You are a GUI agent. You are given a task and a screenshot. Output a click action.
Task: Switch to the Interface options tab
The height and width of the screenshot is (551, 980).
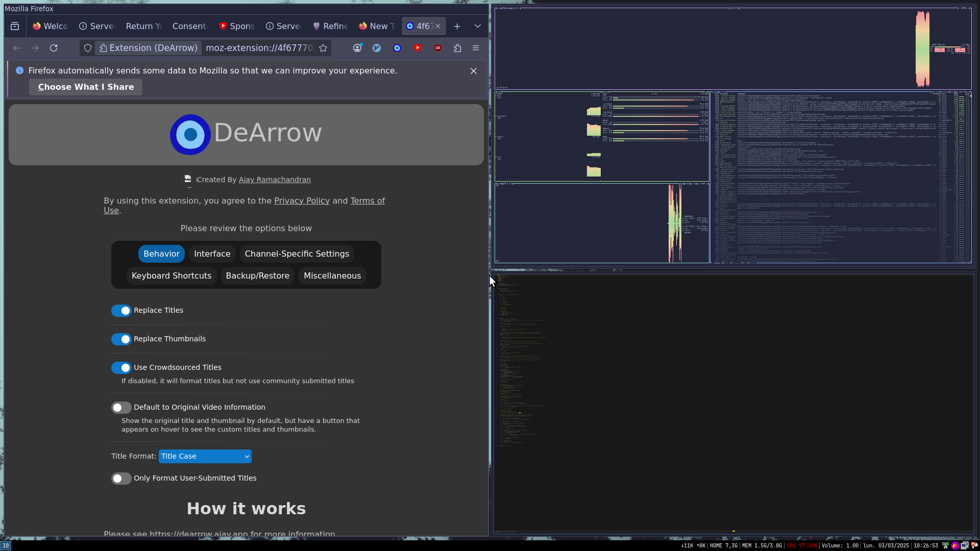(212, 254)
